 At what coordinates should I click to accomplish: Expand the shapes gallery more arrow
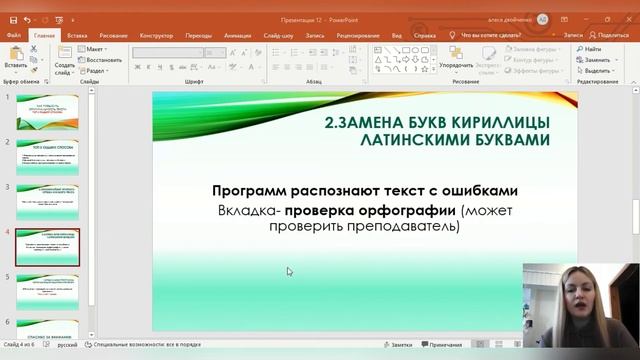click(433, 70)
